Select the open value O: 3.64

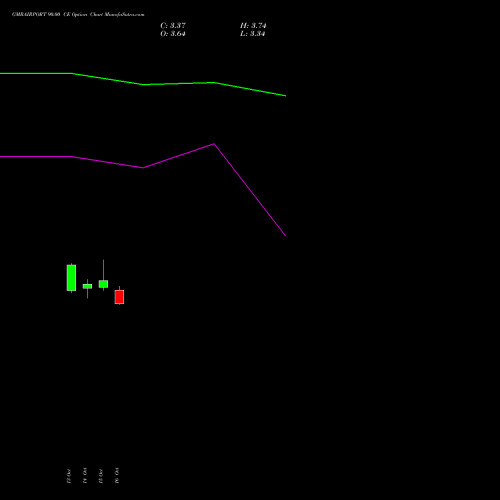173,34
